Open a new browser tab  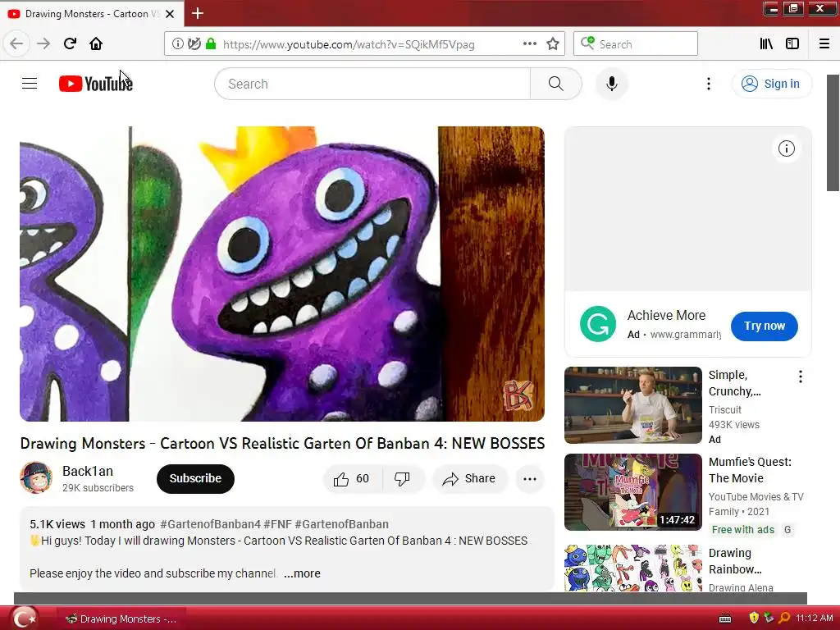click(198, 13)
